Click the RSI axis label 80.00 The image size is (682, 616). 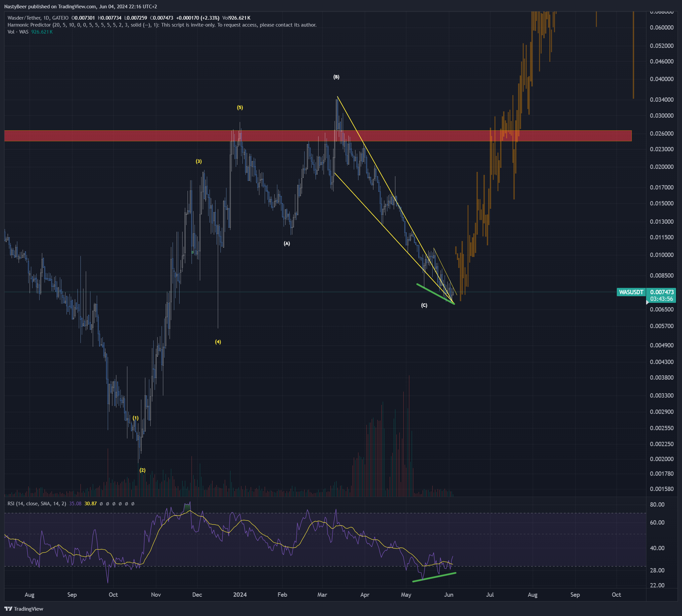[657, 504]
